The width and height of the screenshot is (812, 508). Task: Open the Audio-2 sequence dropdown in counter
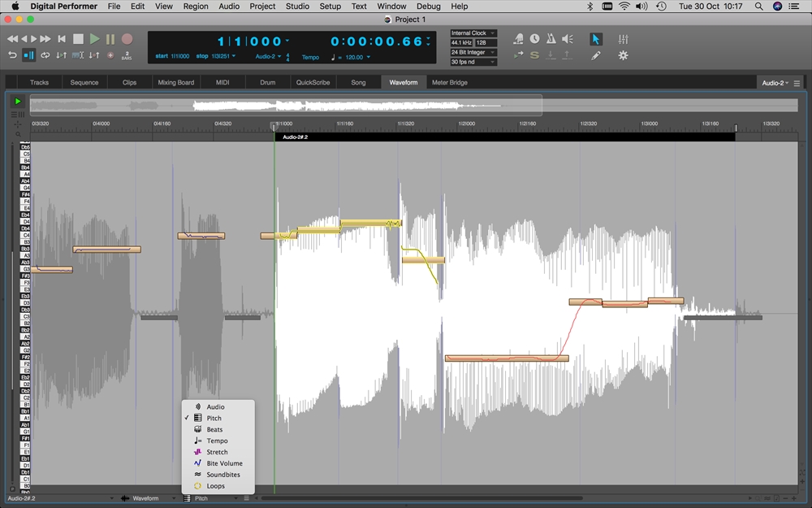(279, 56)
